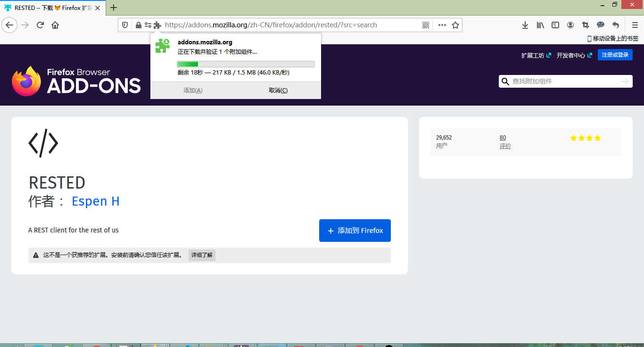Click the 29,652 用户 count
Screen dimensions: 644x347
(x=444, y=141)
